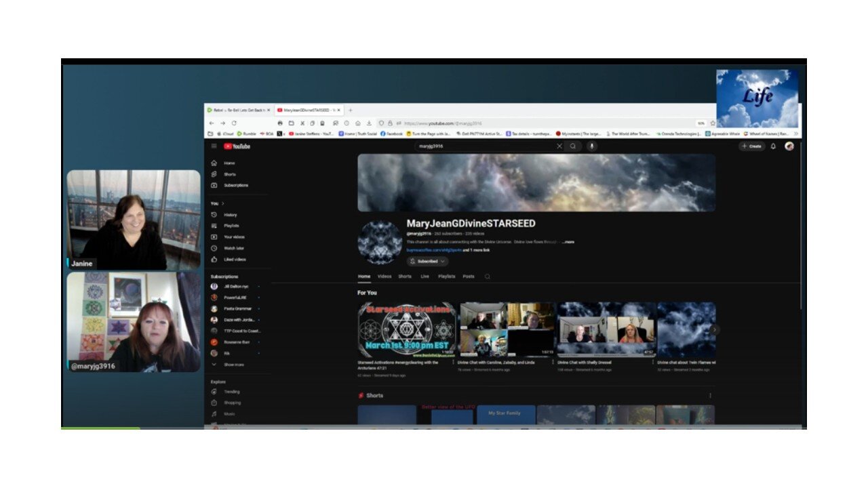This screenshot has height=488, width=868.
Task: Switch to the Rebel browser tab
Action: click(239, 110)
